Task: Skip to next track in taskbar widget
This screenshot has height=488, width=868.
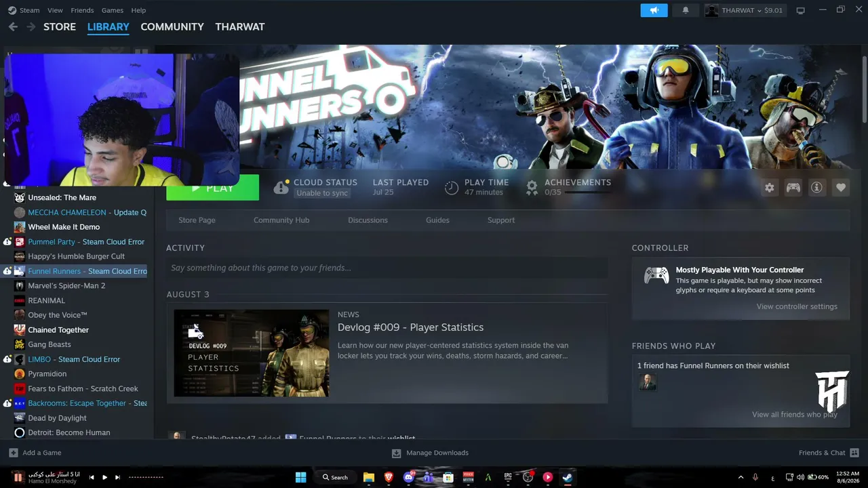Action: pos(117,477)
